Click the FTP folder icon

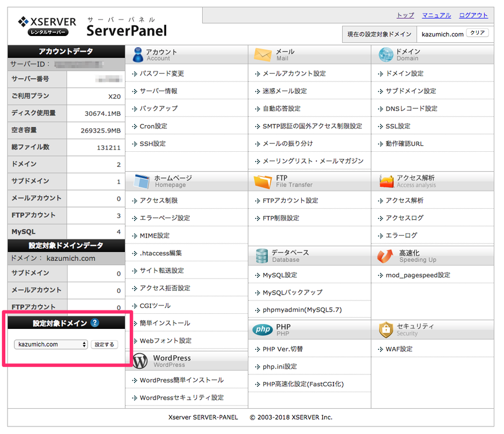coord(263,181)
